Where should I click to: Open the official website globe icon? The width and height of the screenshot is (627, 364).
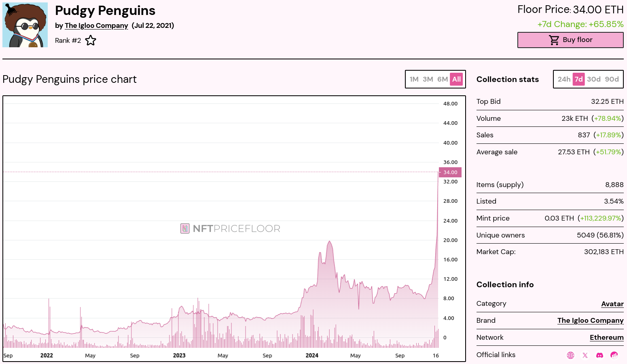(570, 355)
